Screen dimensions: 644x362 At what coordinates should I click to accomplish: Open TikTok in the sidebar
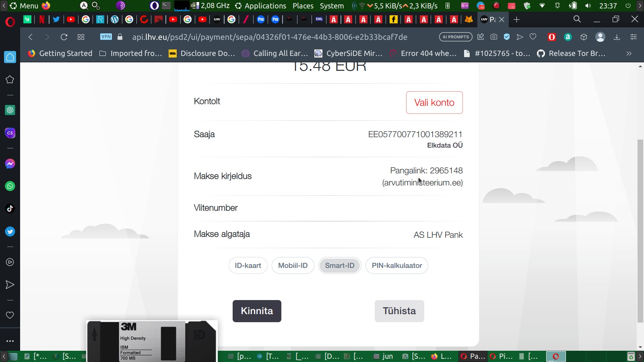(x=10, y=208)
